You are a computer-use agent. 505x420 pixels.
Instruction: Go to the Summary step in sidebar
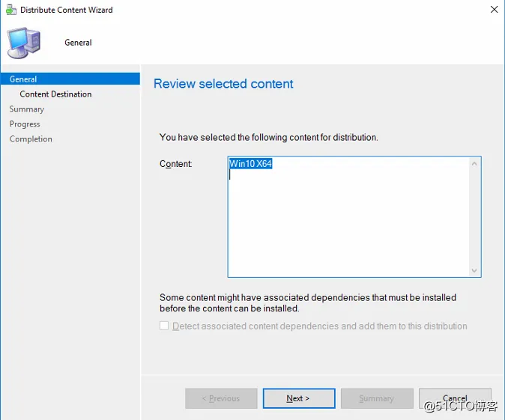point(26,109)
